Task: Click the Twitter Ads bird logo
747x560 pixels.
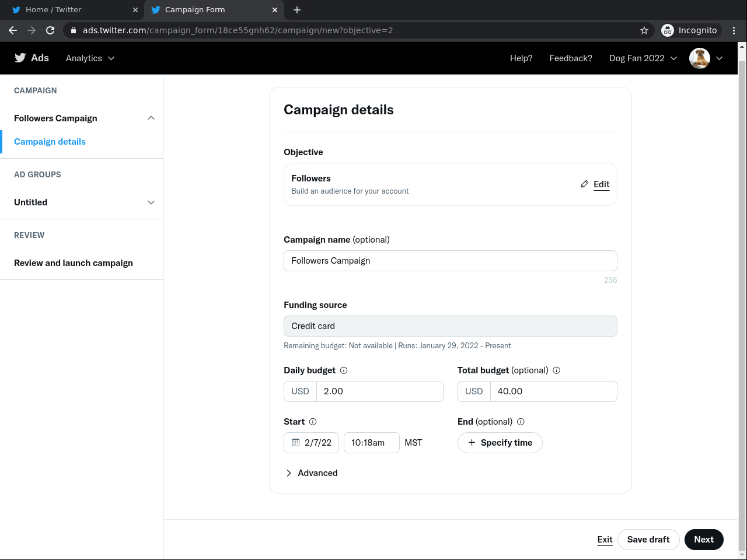Action: pyautogui.click(x=20, y=58)
